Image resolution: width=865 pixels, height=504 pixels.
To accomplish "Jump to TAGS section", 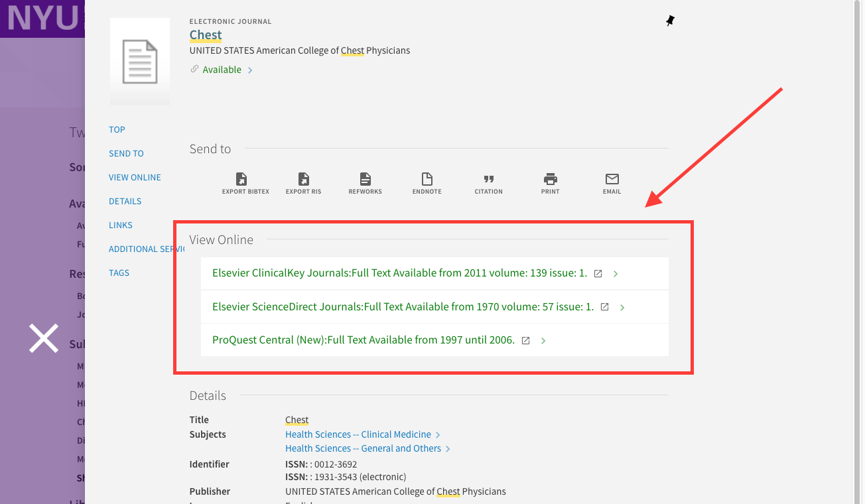I will pyautogui.click(x=119, y=273).
